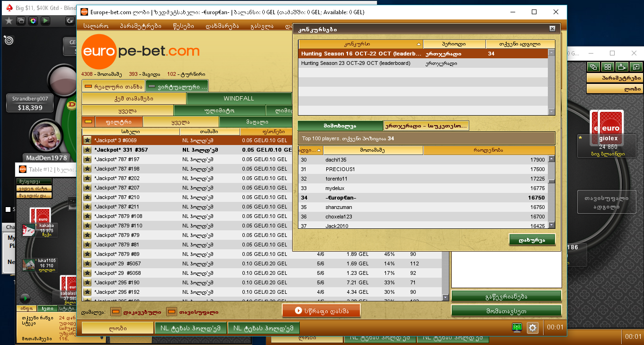Close the კონკურსები dialog with X
This screenshot has width=644, height=345.
point(552,29)
